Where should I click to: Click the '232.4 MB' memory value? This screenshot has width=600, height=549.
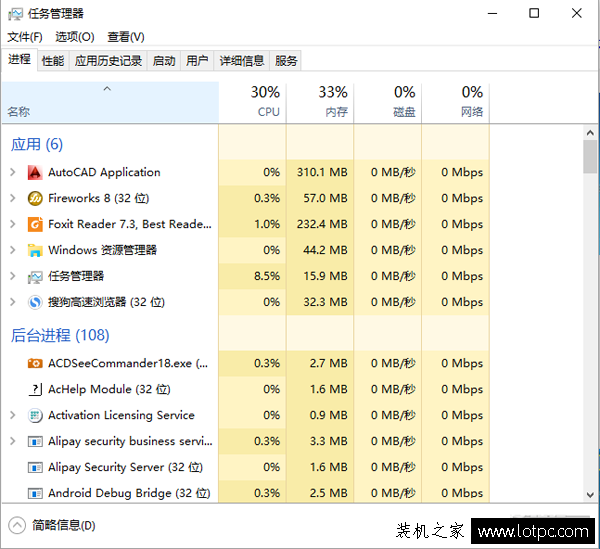click(x=322, y=225)
